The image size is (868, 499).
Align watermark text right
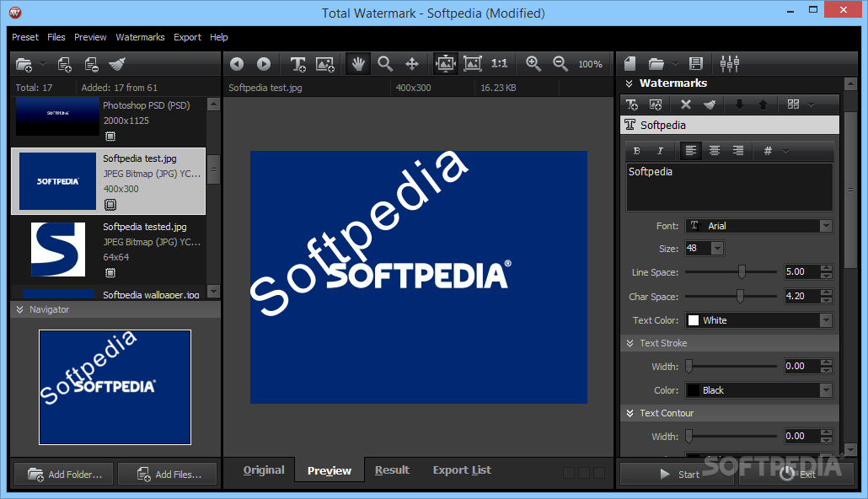click(738, 151)
